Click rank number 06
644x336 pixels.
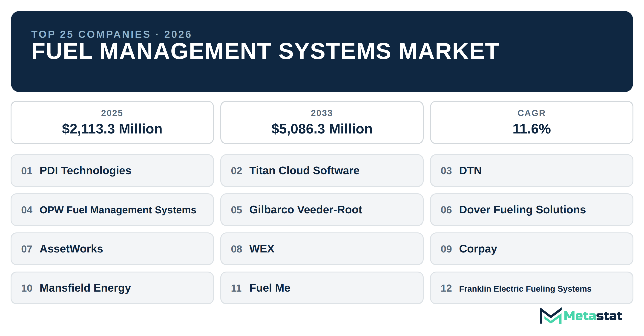(x=446, y=210)
